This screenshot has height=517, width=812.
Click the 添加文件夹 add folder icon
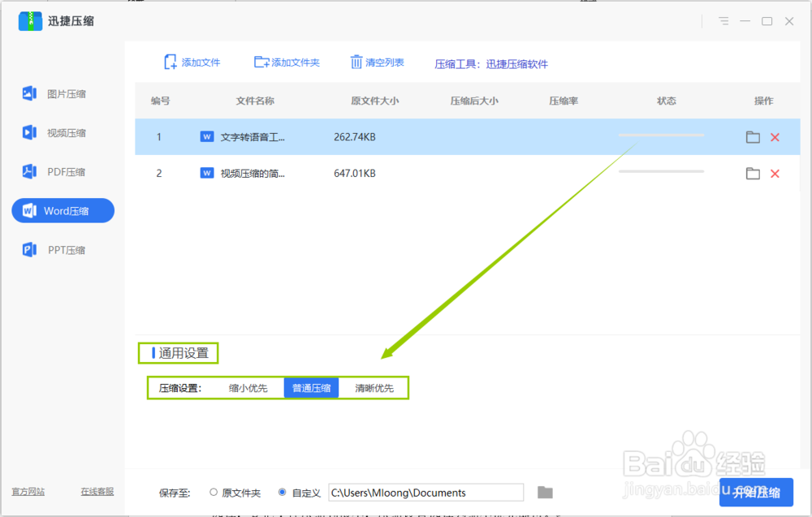286,62
